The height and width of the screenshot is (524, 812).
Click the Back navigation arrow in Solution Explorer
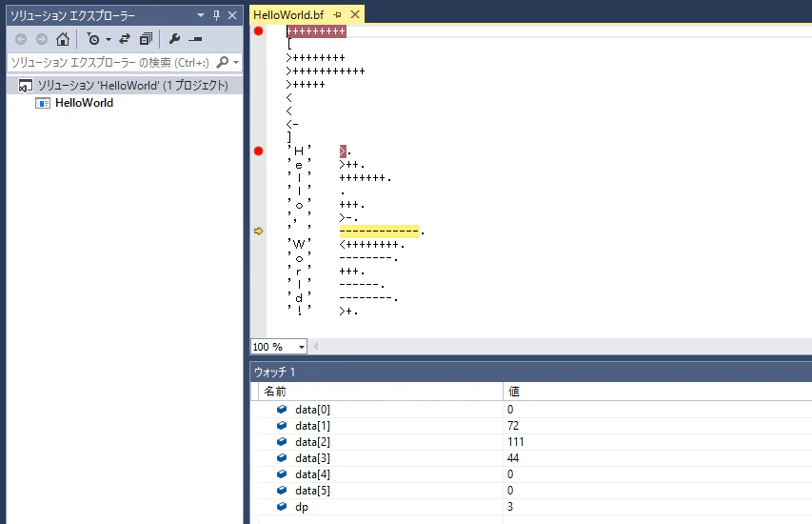click(21, 39)
